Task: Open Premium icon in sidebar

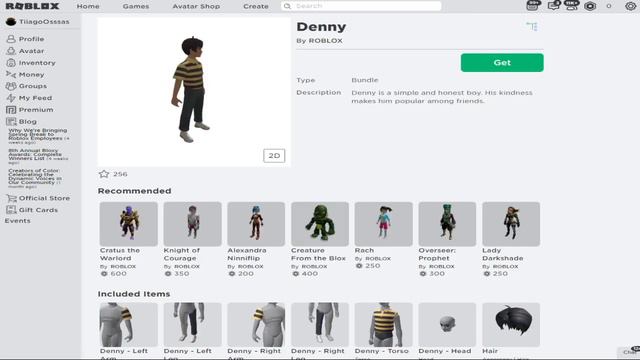Action: (x=11, y=110)
